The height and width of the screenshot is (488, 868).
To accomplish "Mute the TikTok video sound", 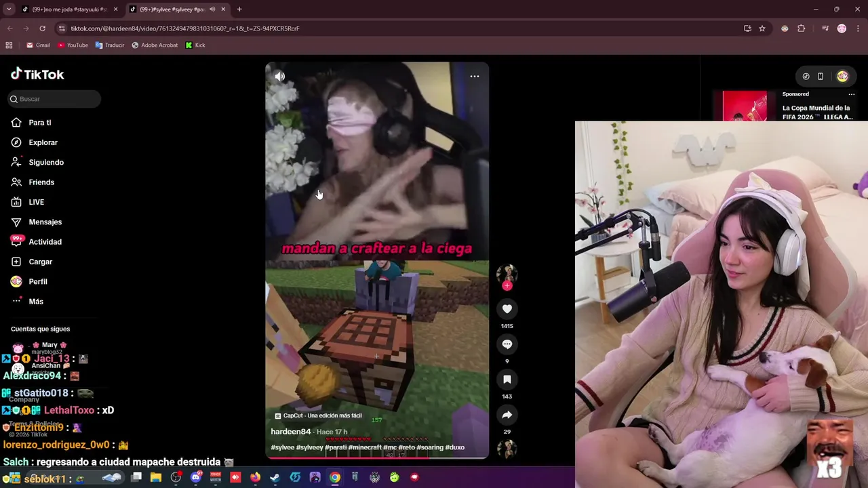I will click(x=279, y=76).
